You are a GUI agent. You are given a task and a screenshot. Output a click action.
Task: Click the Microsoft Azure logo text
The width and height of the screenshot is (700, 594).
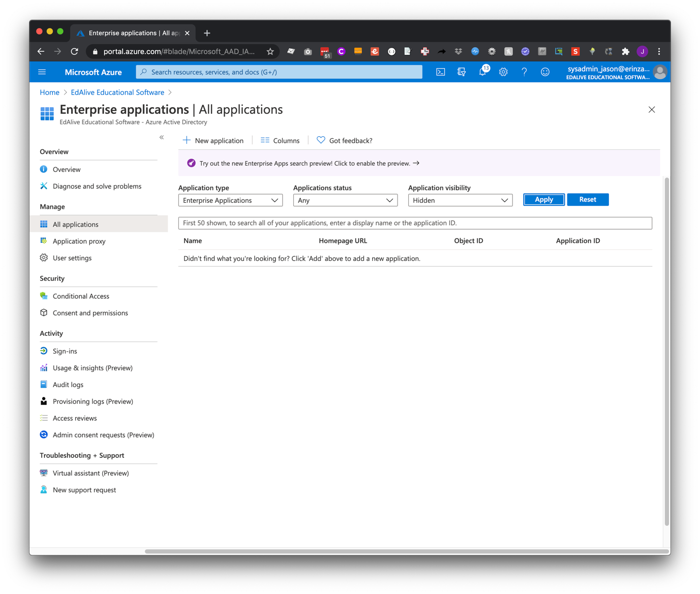(x=93, y=72)
